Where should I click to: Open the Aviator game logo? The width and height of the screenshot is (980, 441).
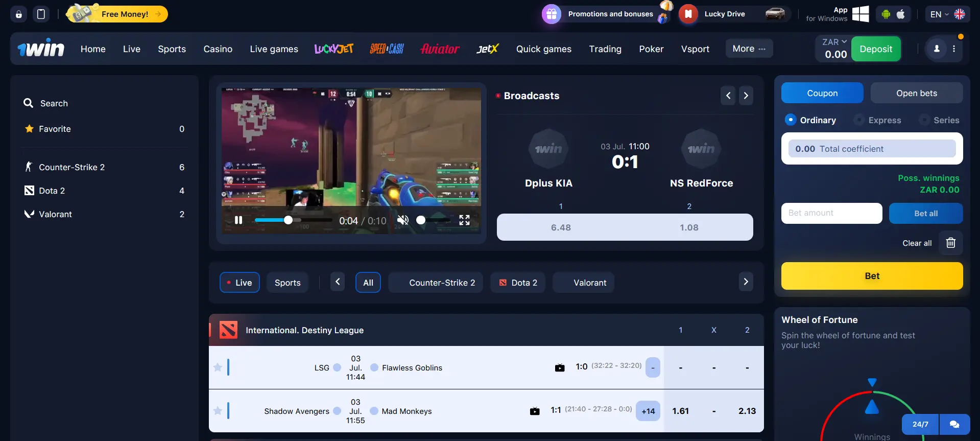440,49
